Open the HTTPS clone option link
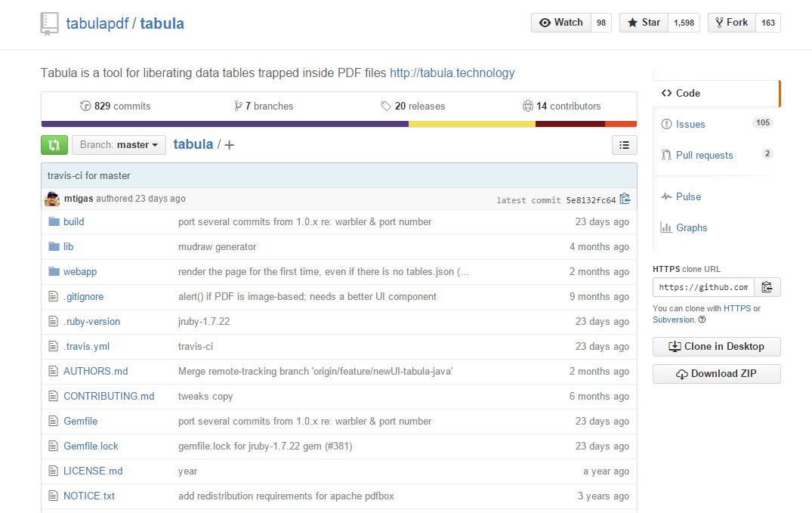The image size is (812, 513). (x=737, y=308)
